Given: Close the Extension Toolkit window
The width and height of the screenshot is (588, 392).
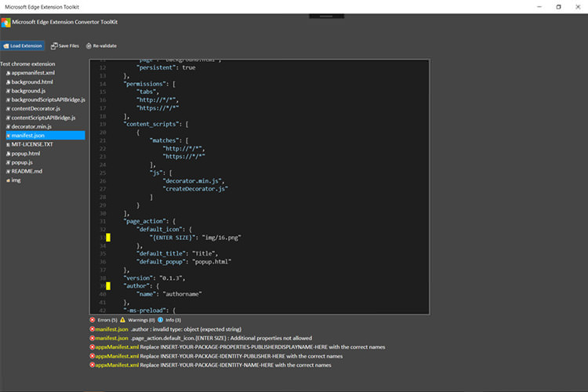Looking at the screenshot, I should click(x=578, y=7).
